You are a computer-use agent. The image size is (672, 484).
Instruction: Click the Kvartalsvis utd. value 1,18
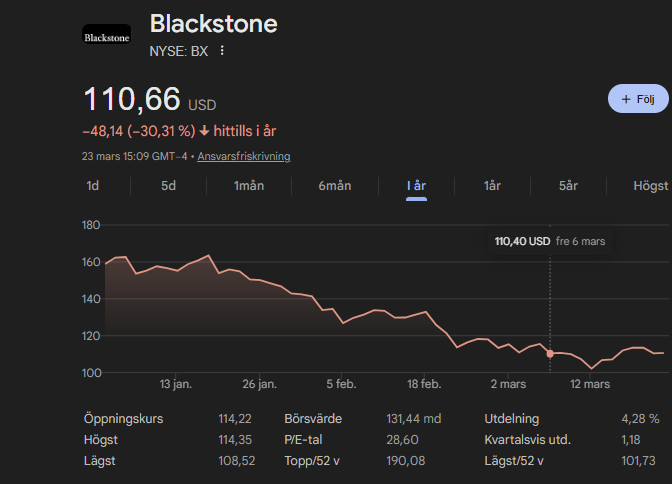[631, 440]
